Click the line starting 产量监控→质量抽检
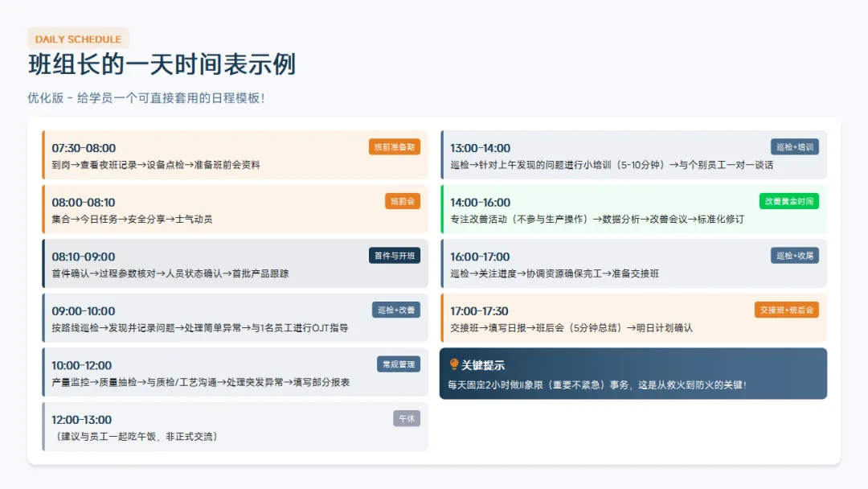 [200, 381]
